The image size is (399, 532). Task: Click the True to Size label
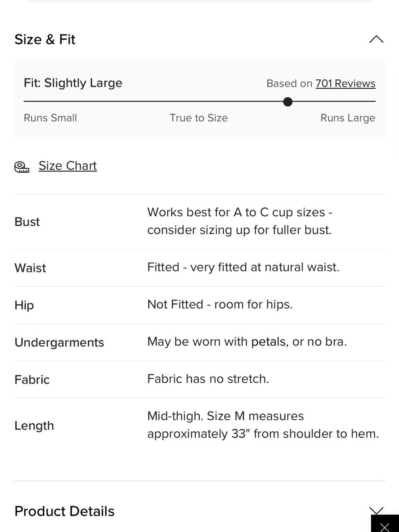click(x=199, y=118)
